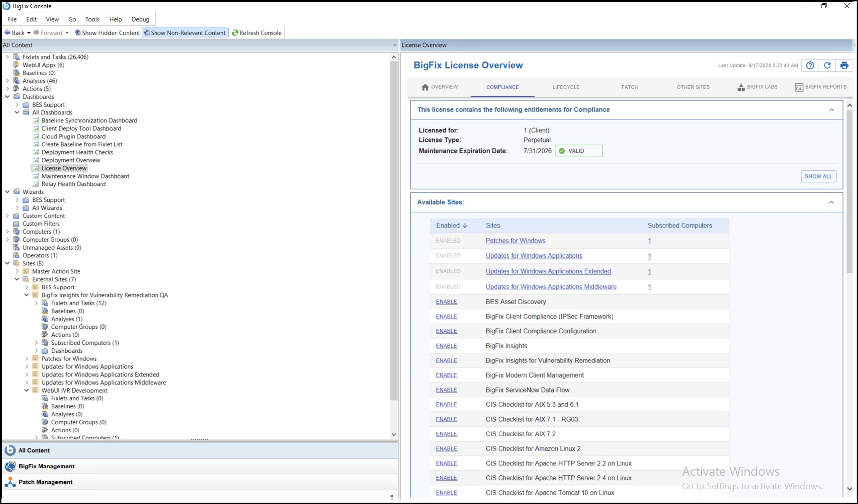Select the BigFix Management domain icon
Viewport: 858px width, 504px height.
[x=10, y=466]
